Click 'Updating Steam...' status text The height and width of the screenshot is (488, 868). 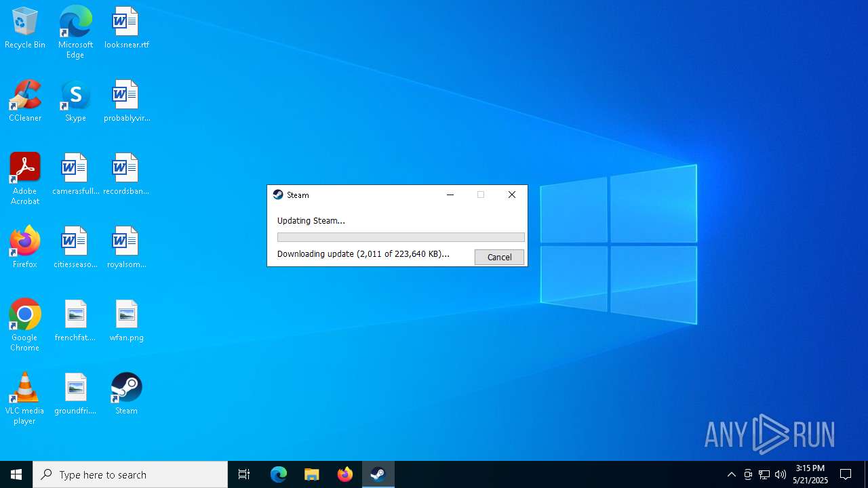(x=311, y=220)
